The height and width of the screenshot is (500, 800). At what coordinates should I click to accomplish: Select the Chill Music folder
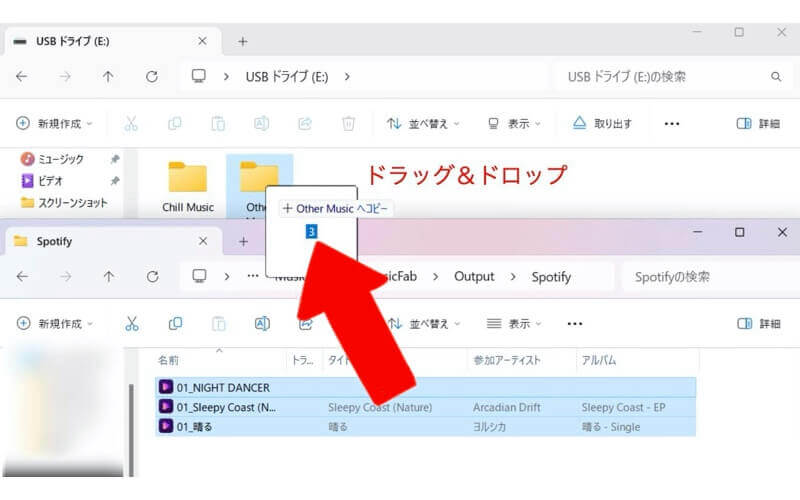188,187
